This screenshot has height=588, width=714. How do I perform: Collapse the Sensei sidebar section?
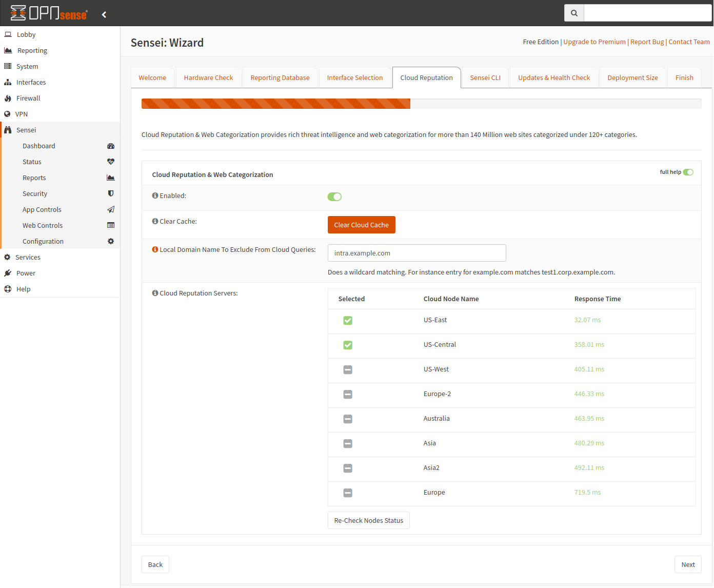26,130
